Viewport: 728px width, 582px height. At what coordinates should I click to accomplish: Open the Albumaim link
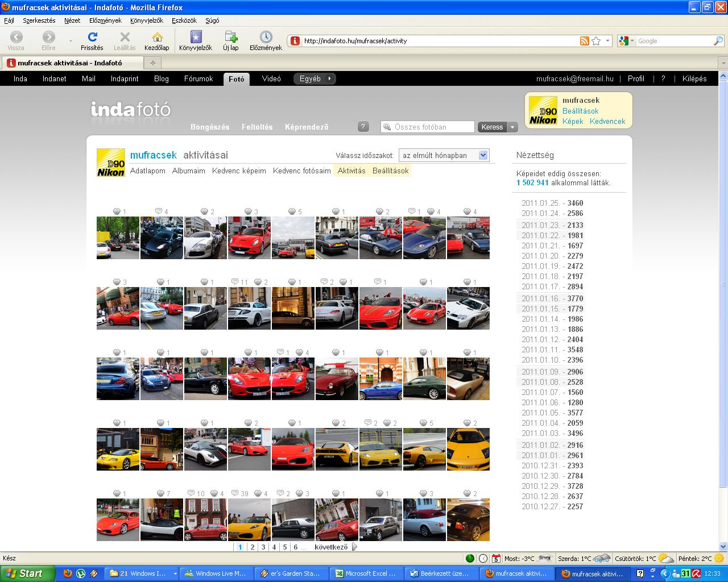point(189,171)
